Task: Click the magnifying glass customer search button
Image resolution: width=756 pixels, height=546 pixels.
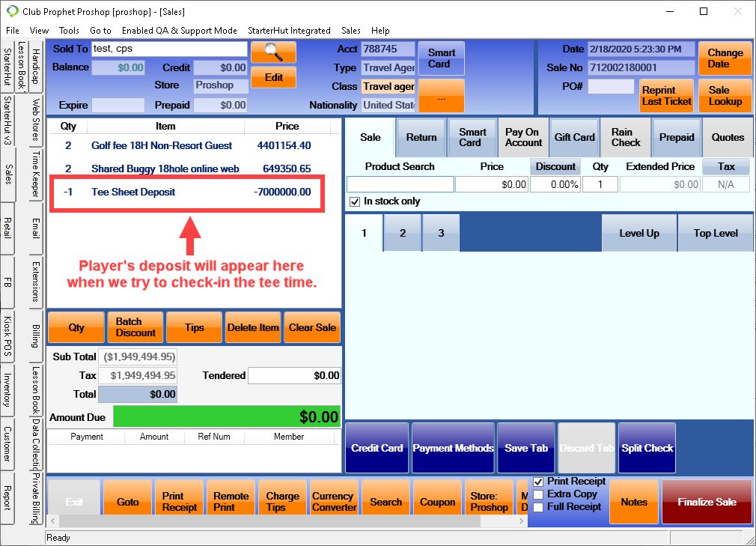Action: (273, 52)
